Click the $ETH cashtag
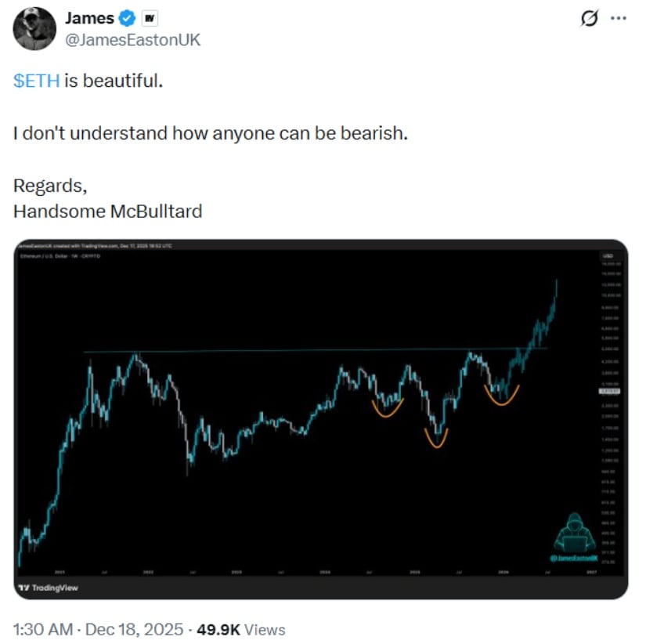The width and height of the screenshot is (646, 644). (36, 81)
